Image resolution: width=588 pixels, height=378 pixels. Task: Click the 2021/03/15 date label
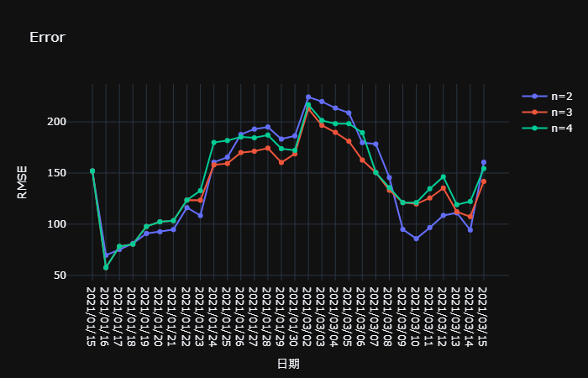482,317
